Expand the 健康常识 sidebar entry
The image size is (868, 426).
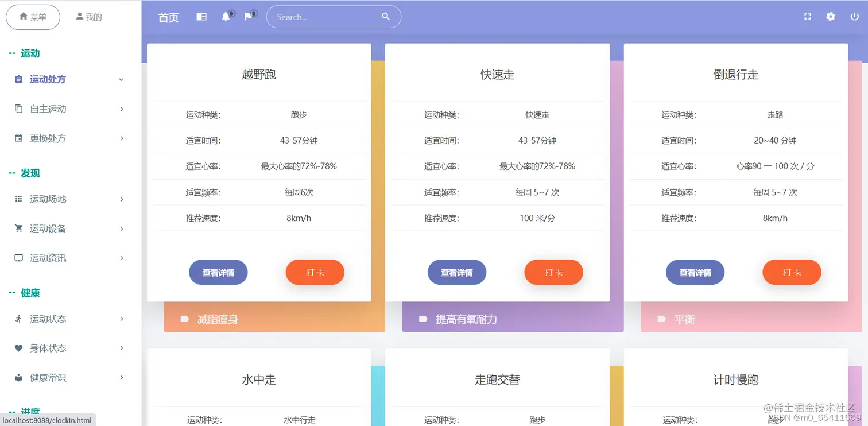pos(121,377)
